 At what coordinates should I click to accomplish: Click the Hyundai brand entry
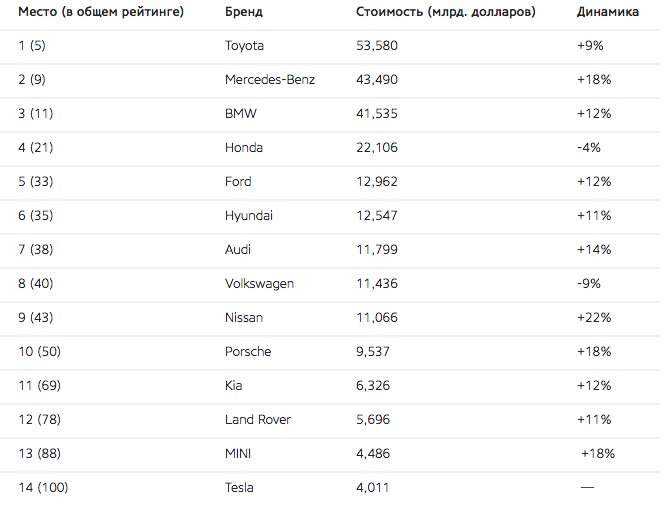tap(249, 216)
